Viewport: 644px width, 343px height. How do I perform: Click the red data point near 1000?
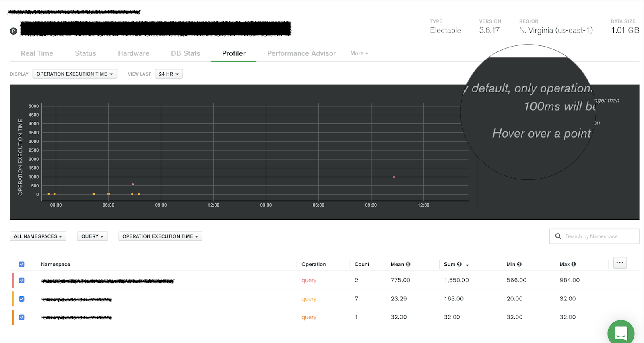(394, 177)
